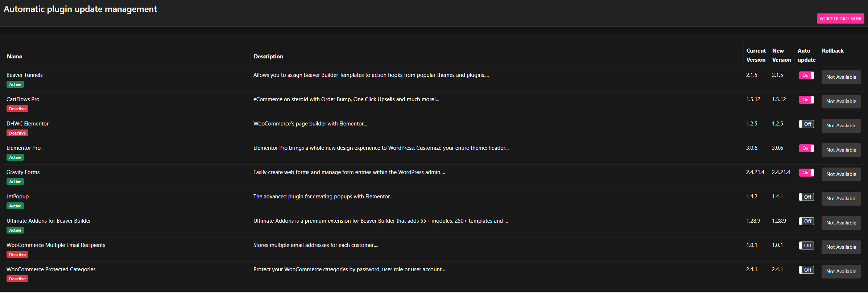This screenshot has height=293, width=868.
Task: Click the New Version column header
Action: [x=782, y=55]
